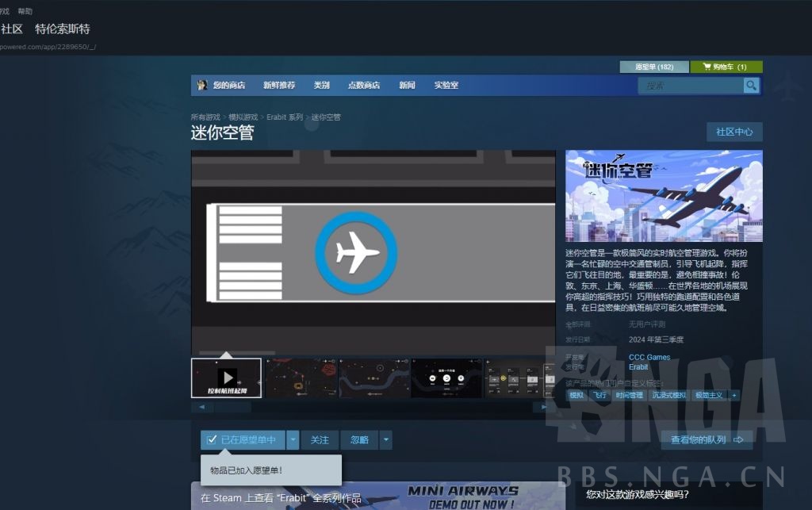This screenshot has width=812, height=510.
Task: Click the left arrow of the screenshot carousel
Action: pos(203,407)
